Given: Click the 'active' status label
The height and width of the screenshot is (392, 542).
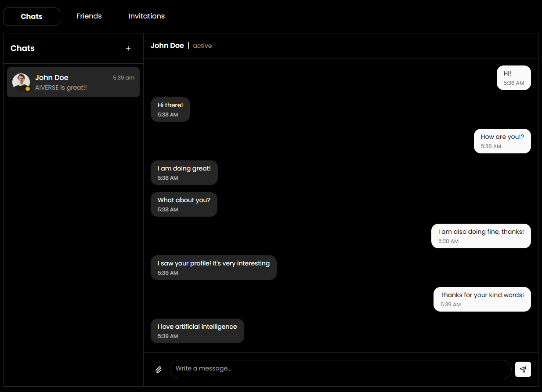Looking at the screenshot, I should coord(202,46).
